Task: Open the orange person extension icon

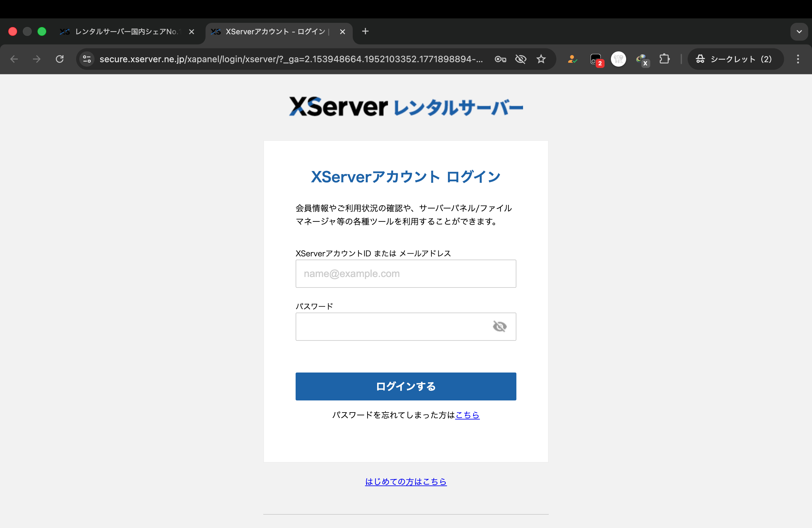Action: 572,59
